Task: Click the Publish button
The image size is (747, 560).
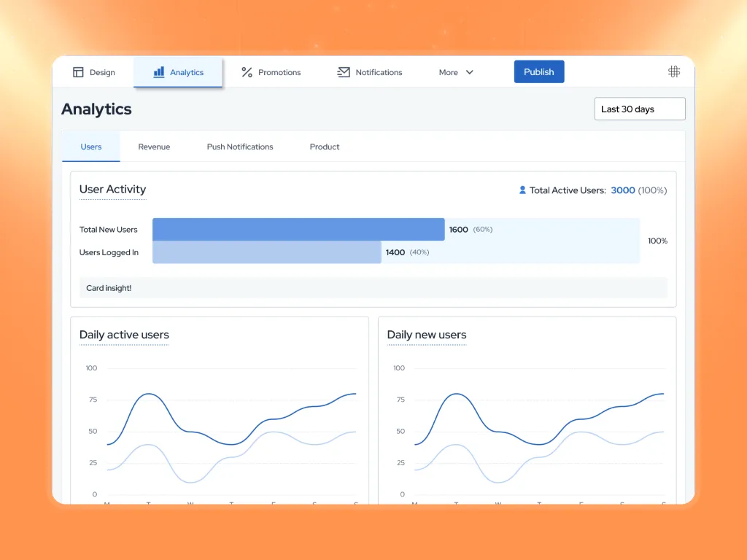Action: coord(539,72)
